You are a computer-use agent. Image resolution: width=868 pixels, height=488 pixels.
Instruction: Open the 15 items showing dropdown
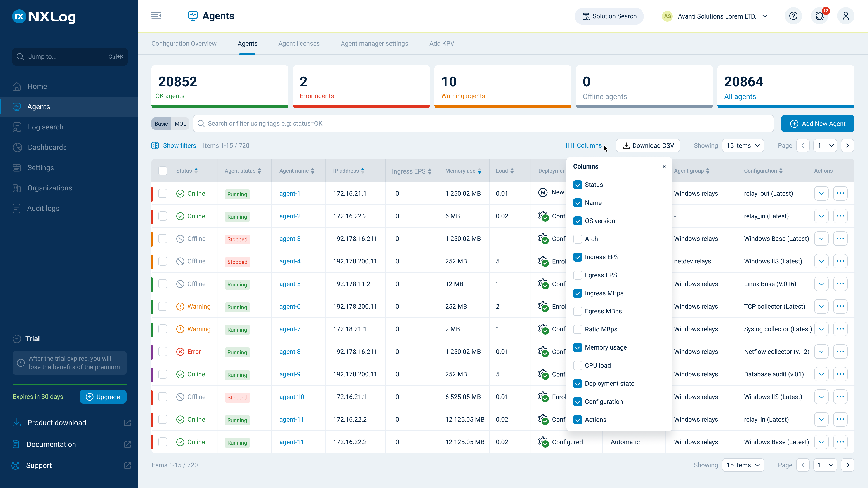743,145
